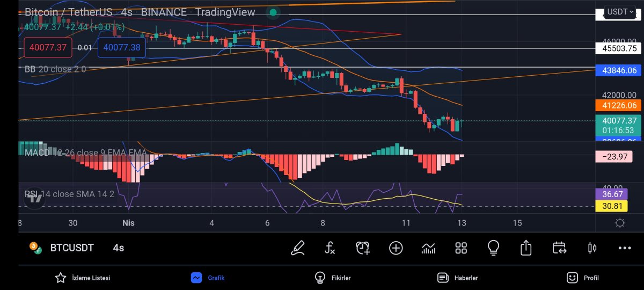This screenshot has width=644, height=290.
Task: Publish idea with the lightbulb icon
Action: point(493,248)
